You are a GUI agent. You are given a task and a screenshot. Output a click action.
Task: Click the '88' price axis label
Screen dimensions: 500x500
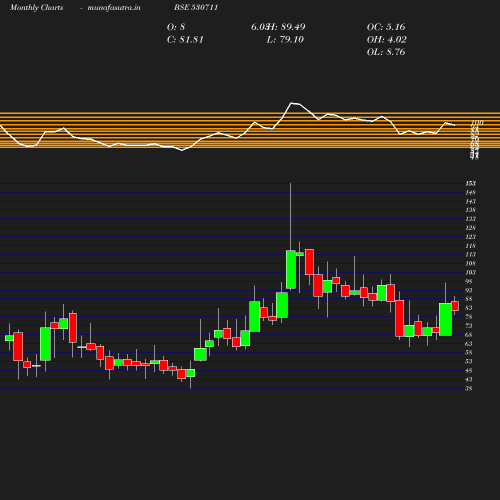point(469,299)
